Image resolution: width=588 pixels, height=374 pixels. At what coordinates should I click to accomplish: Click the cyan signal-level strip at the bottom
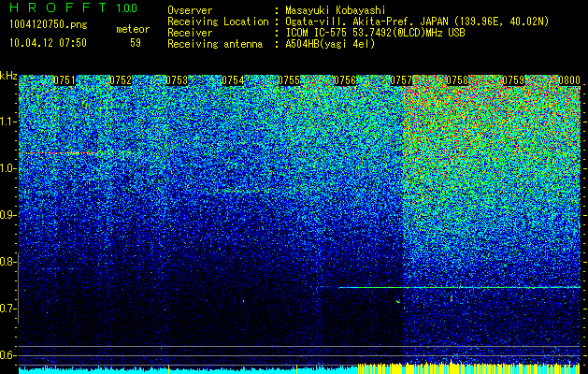coord(188,370)
